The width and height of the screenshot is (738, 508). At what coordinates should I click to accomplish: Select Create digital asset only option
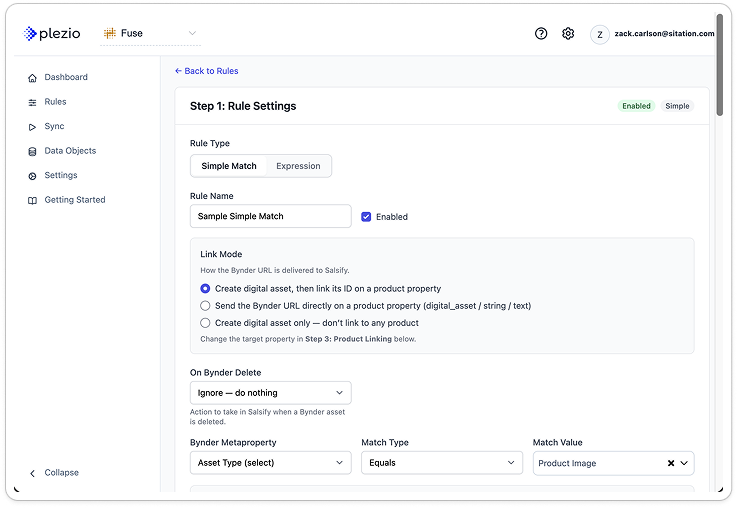tap(205, 323)
